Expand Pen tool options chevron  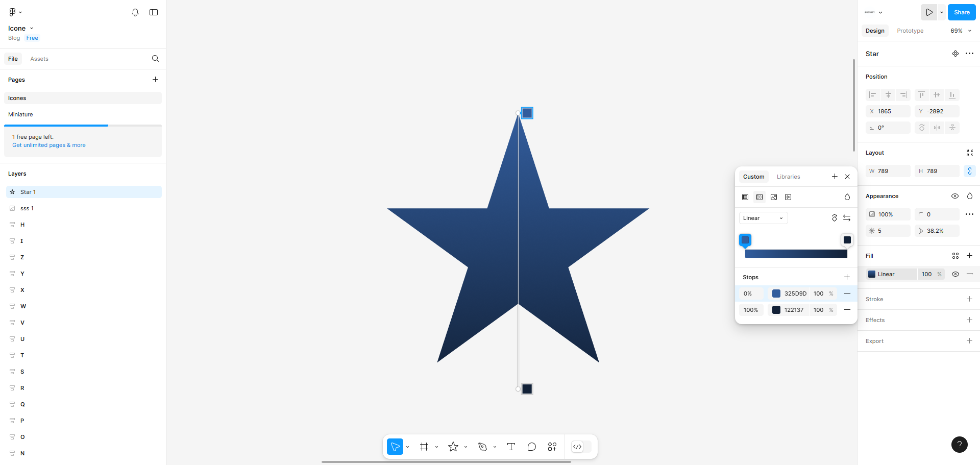coord(495,447)
